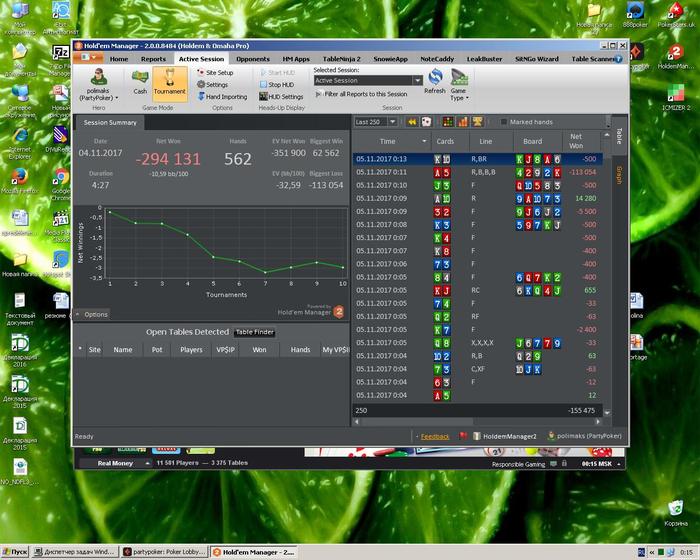The width and height of the screenshot is (700, 560).
Task: Open Hand Importing option
Action: point(222,96)
